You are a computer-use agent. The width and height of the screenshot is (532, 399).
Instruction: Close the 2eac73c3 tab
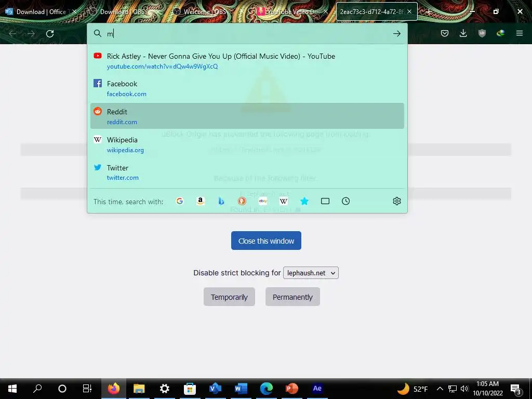click(409, 11)
